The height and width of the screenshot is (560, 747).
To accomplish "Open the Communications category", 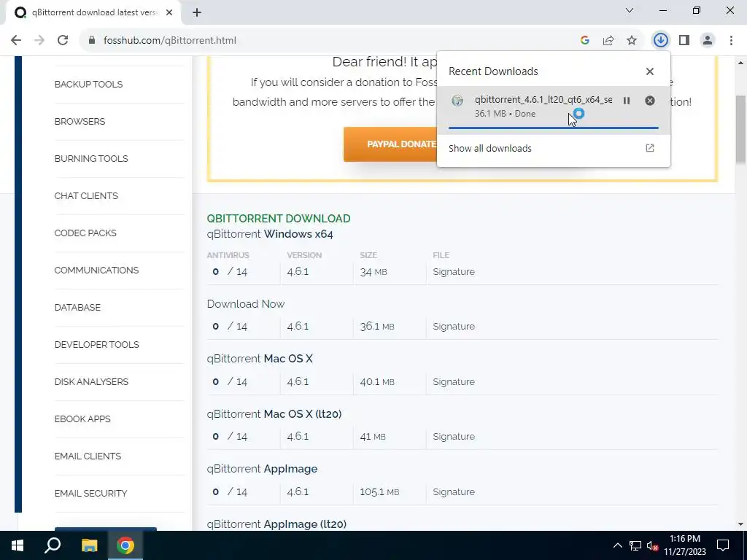I will [x=96, y=270].
